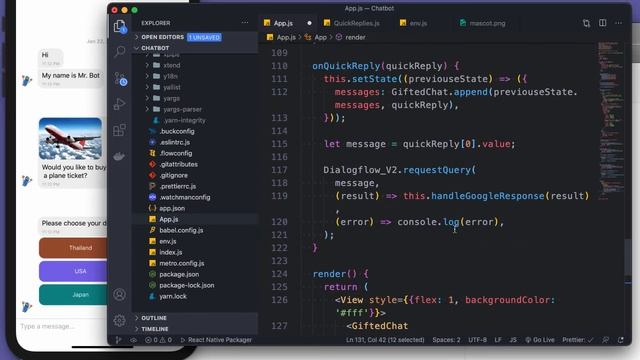The height and width of the screenshot is (360, 640).
Task: Select App.js in the file tree
Action: click(x=169, y=220)
